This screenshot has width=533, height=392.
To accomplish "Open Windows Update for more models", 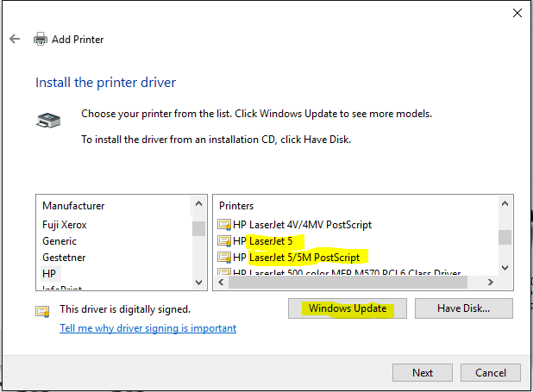I will tap(347, 308).
